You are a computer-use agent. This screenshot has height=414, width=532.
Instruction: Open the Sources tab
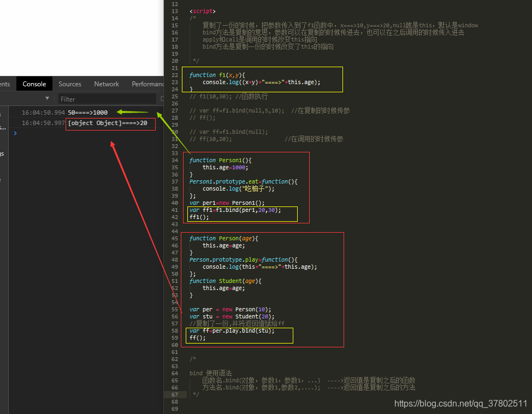(70, 84)
